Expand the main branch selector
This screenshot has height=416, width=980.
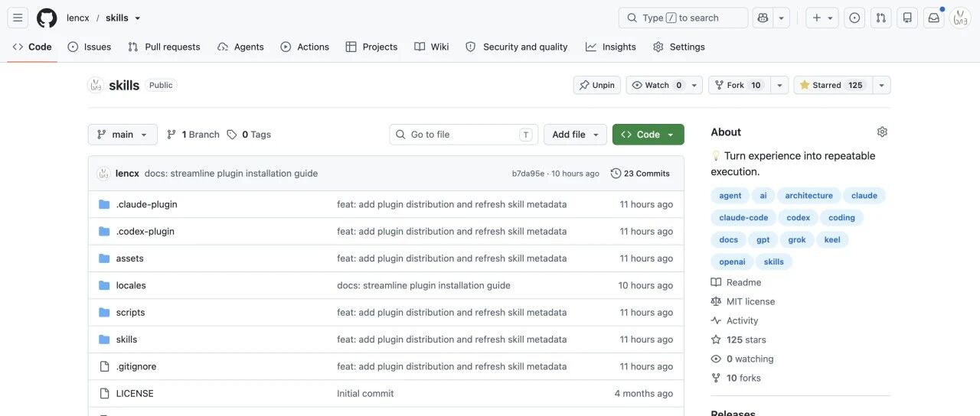[x=122, y=135]
